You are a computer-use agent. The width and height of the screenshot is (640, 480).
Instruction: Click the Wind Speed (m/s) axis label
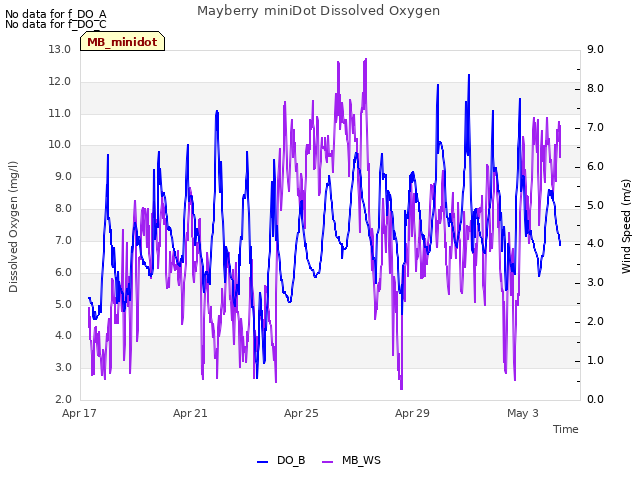coord(626,226)
